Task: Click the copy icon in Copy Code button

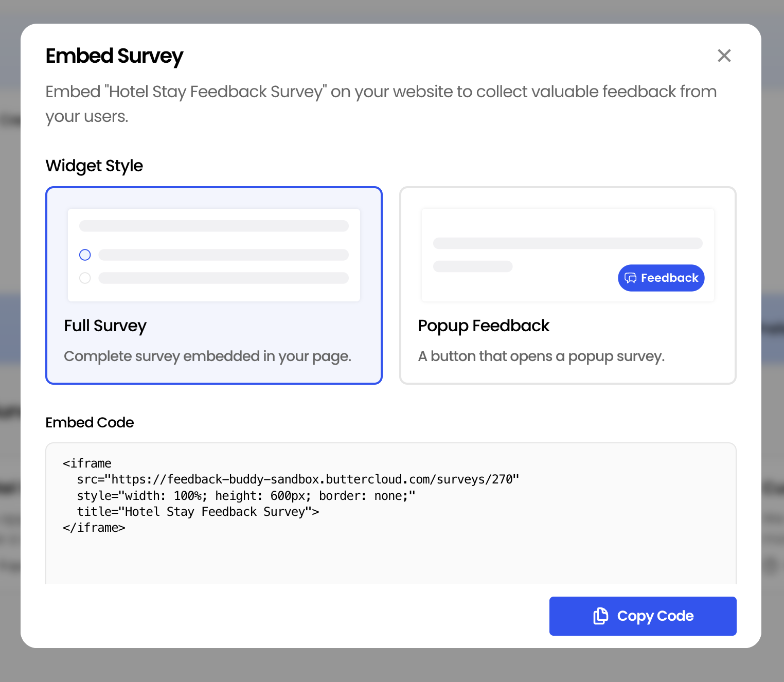Action: coord(600,616)
